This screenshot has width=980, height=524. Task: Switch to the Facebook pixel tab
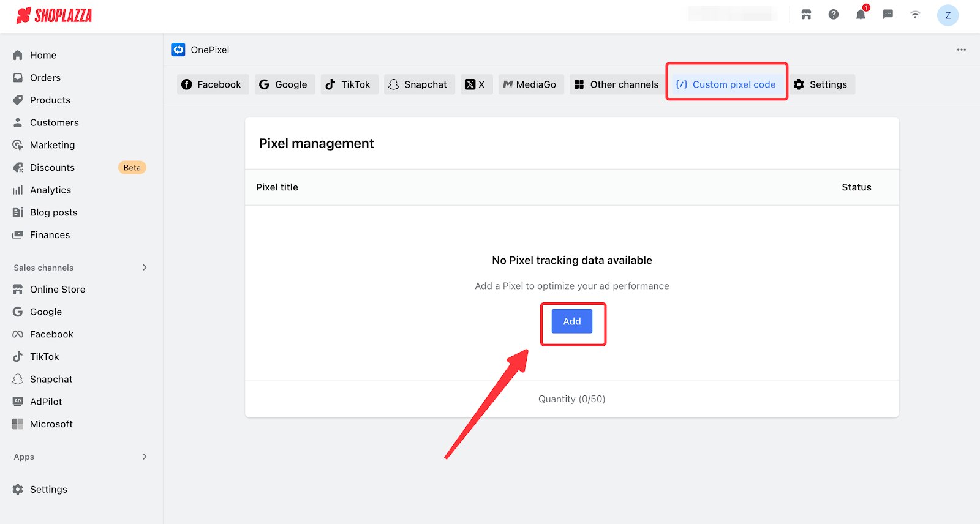point(213,84)
